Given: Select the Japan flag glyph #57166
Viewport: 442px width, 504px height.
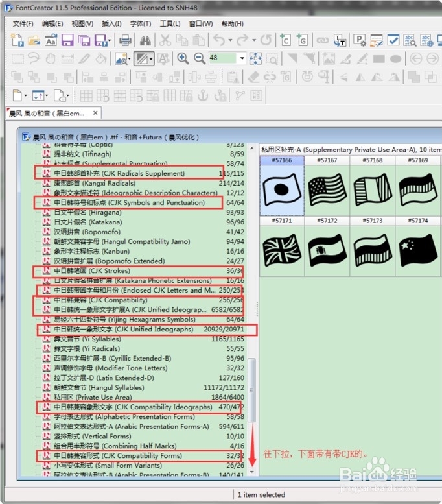Looking at the screenshot, I should coord(282,189).
